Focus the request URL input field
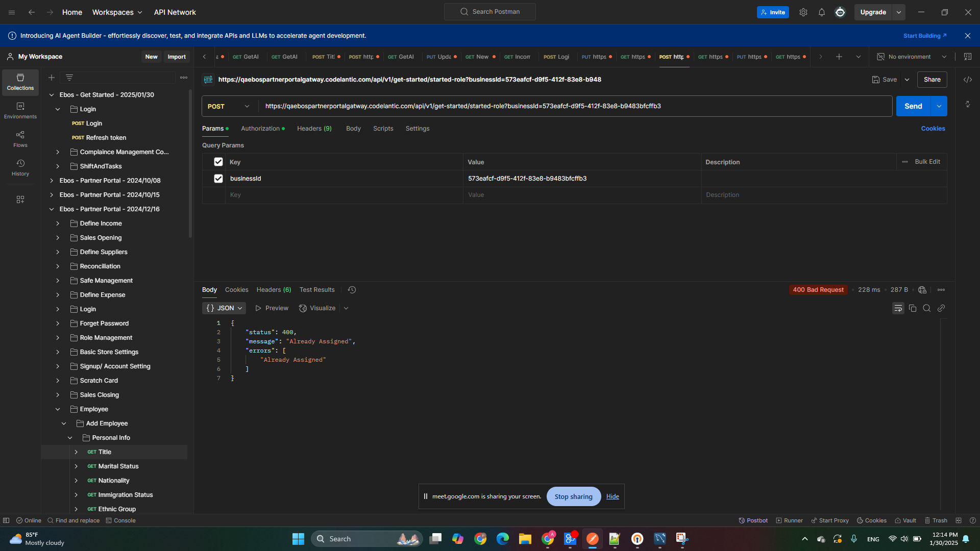This screenshot has height=551, width=980. click(575, 106)
